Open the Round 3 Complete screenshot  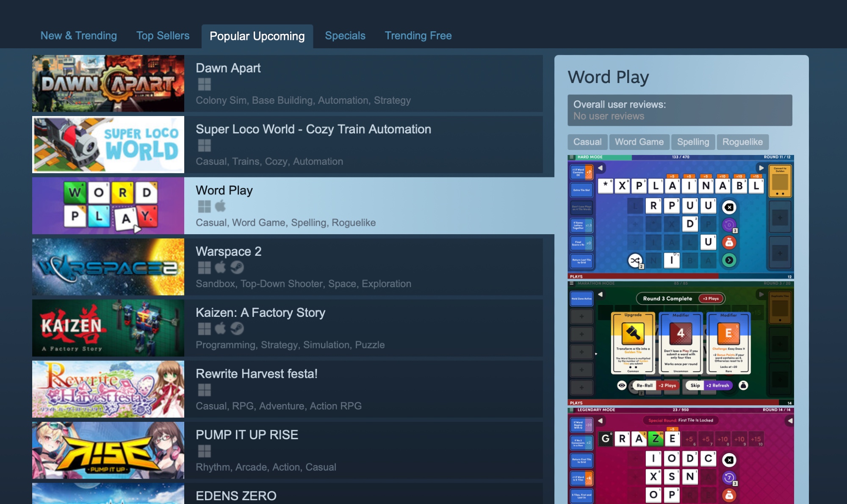(680, 342)
